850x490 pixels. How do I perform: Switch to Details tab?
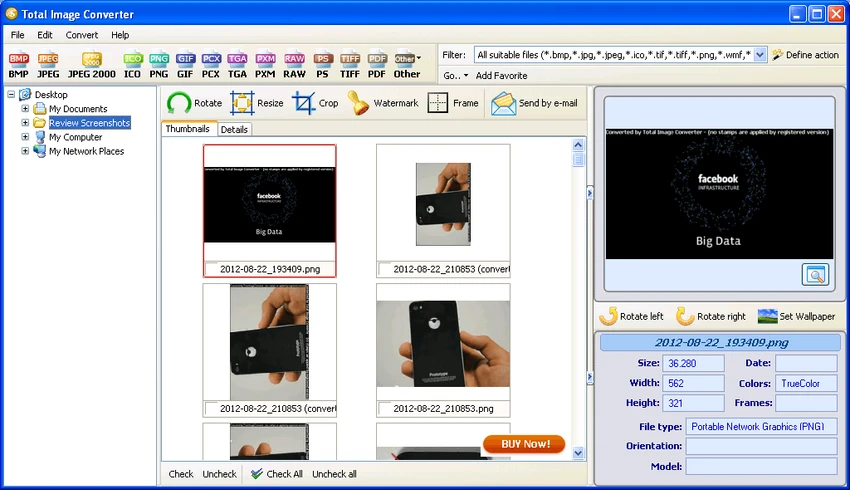tap(234, 130)
